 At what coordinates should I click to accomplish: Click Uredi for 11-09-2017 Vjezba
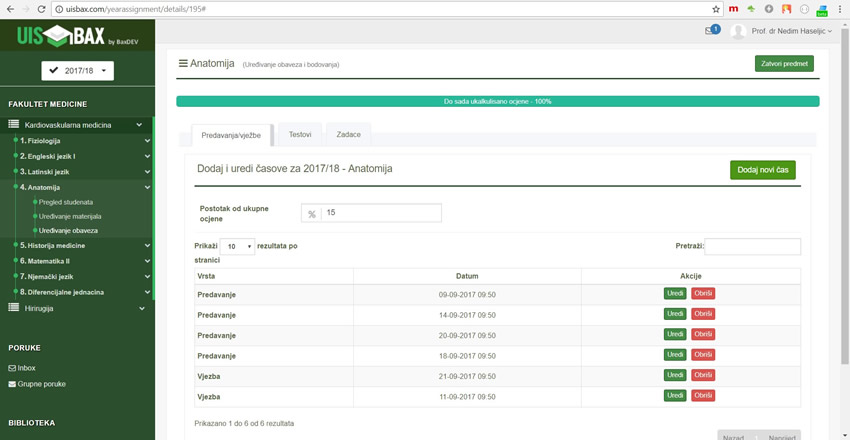click(x=675, y=396)
